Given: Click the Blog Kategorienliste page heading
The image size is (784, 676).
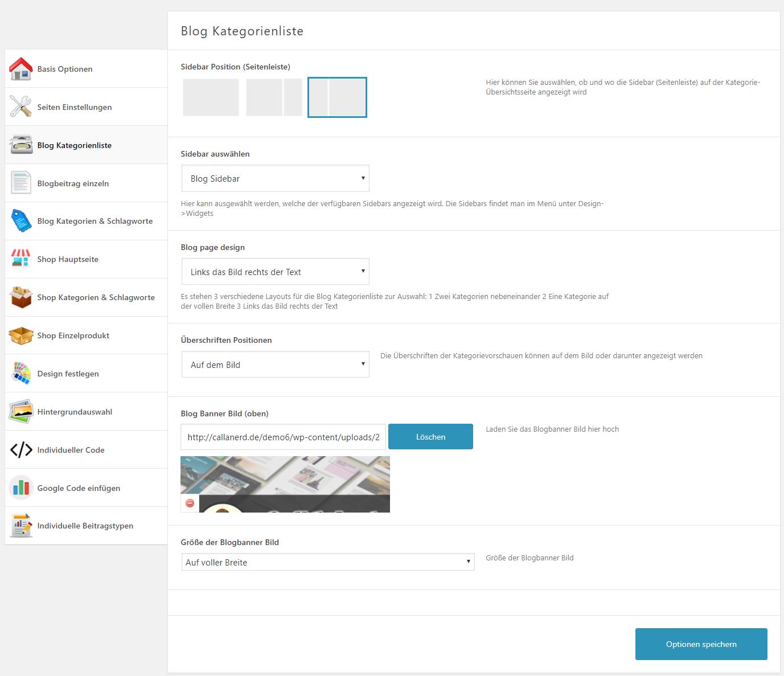Looking at the screenshot, I should (242, 31).
